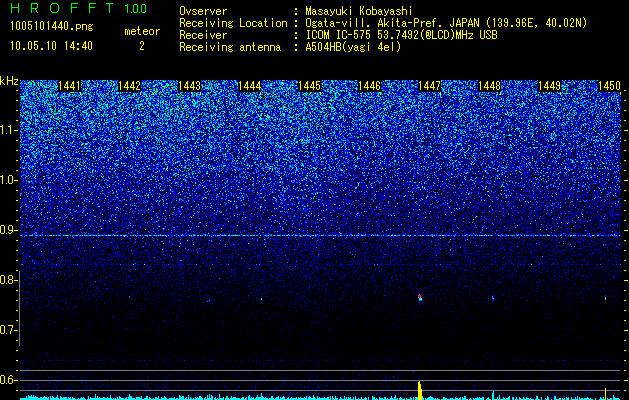Click the Receiver label
The image size is (629, 400).
203,35
